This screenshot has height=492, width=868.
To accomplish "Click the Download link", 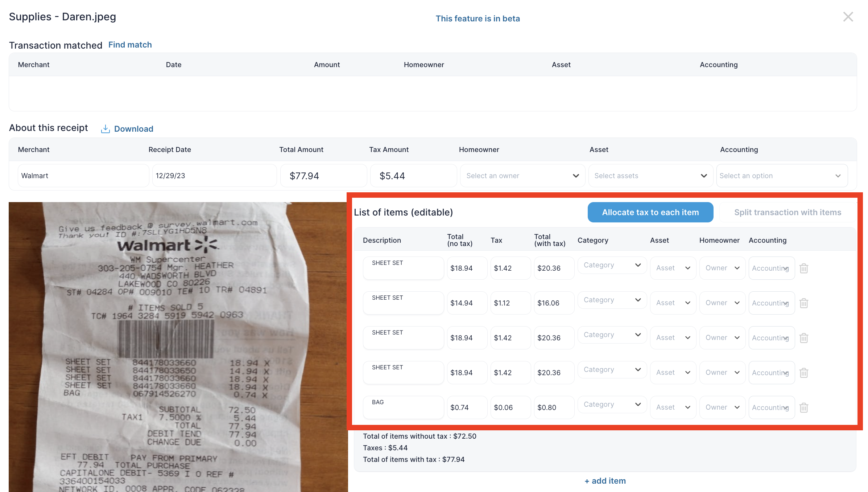I will pos(134,129).
